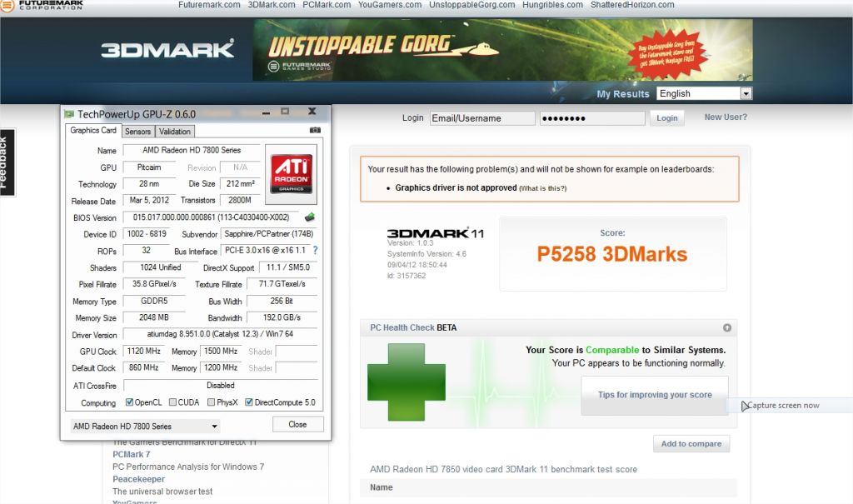Toggle the OpenCL checkbox
Image resolution: width=853 pixels, height=504 pixels.
tap(129, 402)
